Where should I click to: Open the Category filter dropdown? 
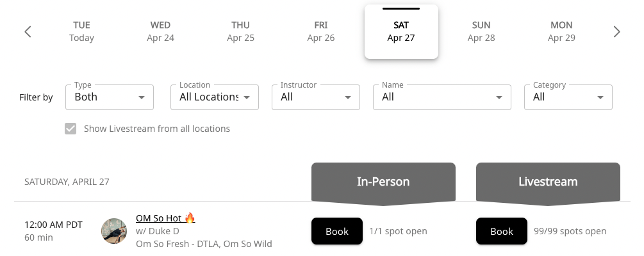click(568, 97)
